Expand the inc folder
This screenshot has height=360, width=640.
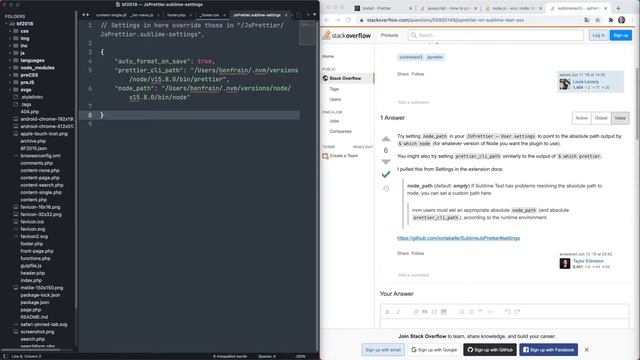(10, 46)
